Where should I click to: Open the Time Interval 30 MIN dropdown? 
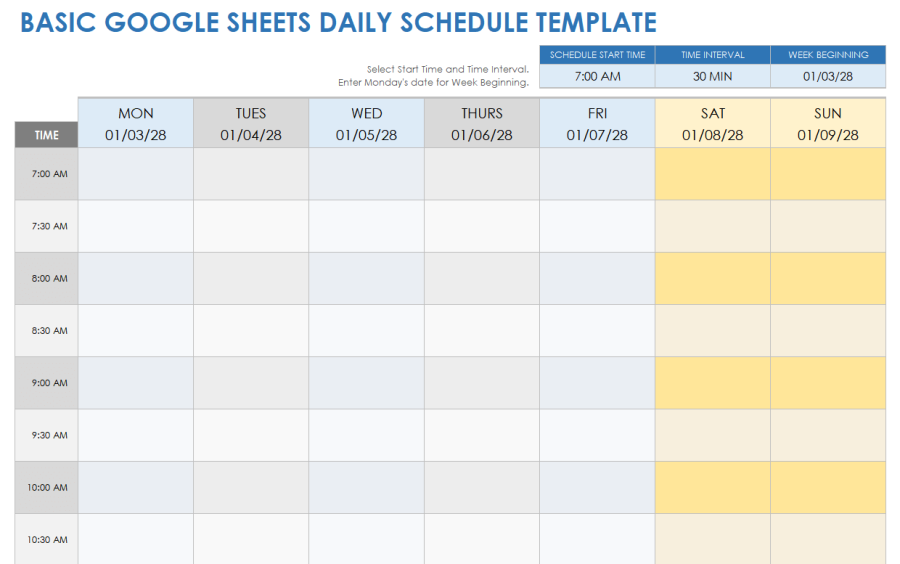(x=712, y=76)
